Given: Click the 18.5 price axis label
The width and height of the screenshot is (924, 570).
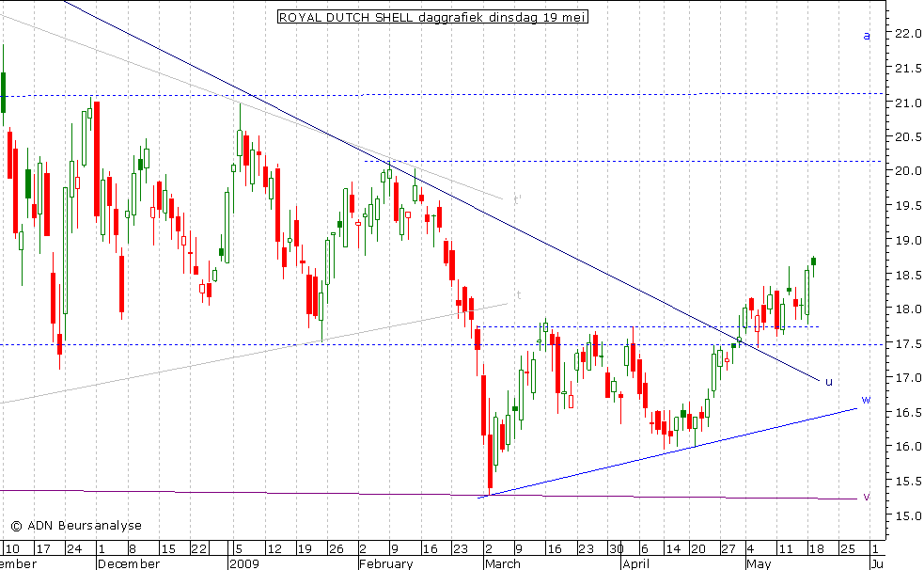Looking at the screenshot, I should pyautogui.click(x=907, y=275).
